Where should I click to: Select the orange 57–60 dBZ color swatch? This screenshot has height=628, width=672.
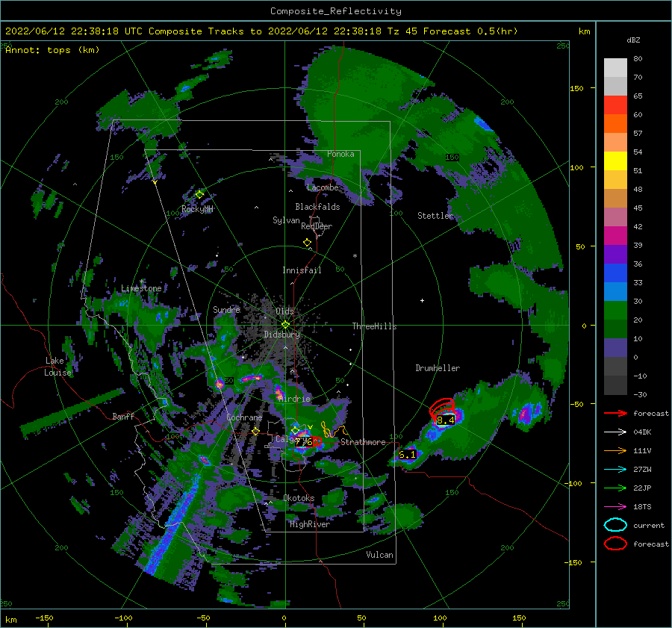pyautogui.click(x=615, y=123)
